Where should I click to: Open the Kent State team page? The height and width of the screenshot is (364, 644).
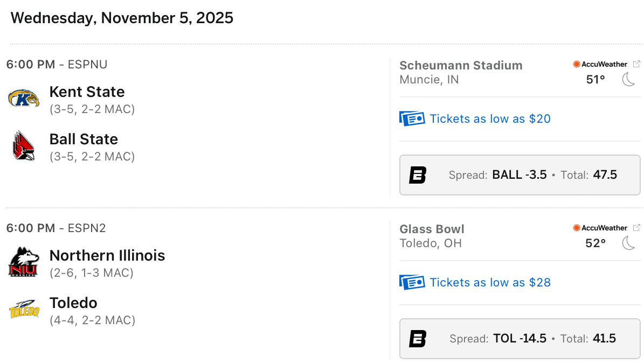[x=87, y=92]
